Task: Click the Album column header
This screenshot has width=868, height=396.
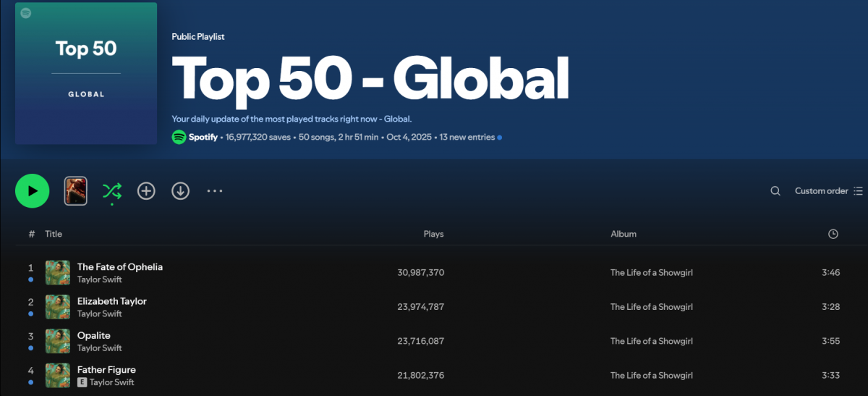Action: click(x=624, y=234)
